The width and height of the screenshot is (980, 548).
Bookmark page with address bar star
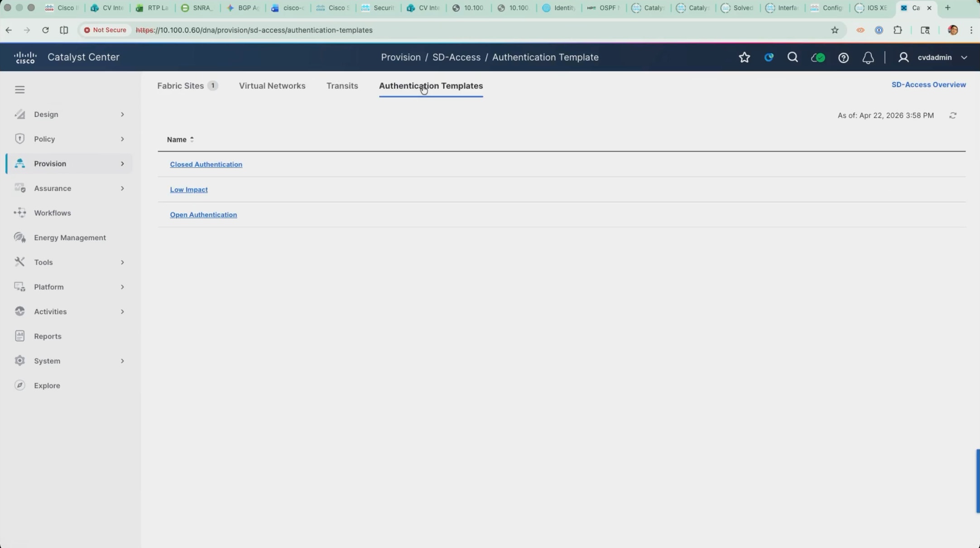[x=835, y=30]
